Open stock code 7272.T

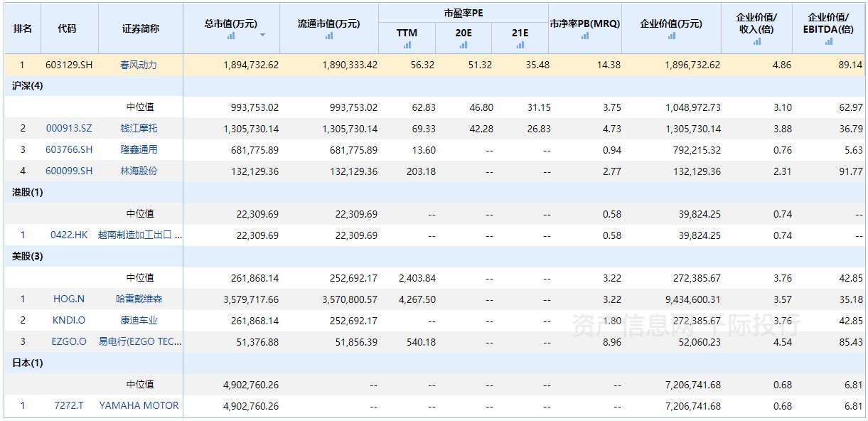[69, 406]
